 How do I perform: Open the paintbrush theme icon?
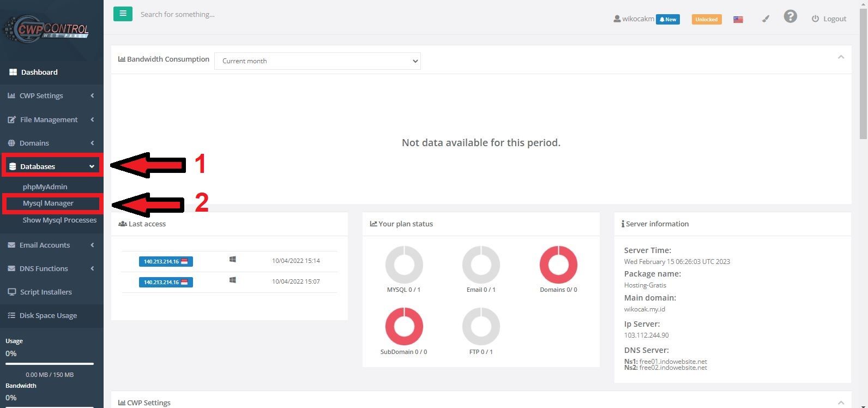pos(765,19)
